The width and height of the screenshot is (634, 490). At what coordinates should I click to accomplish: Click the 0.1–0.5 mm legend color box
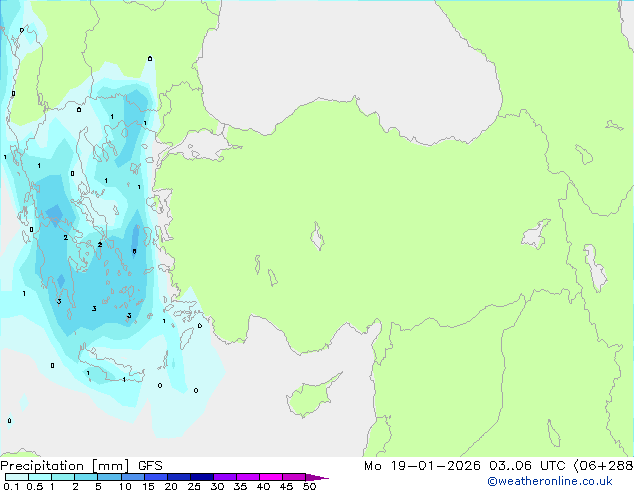[17, 477]
